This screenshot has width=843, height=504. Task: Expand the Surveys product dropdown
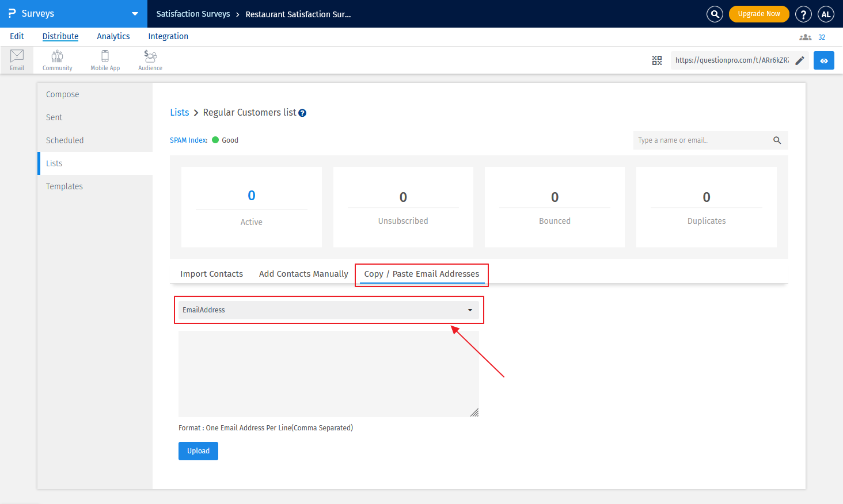134,14
